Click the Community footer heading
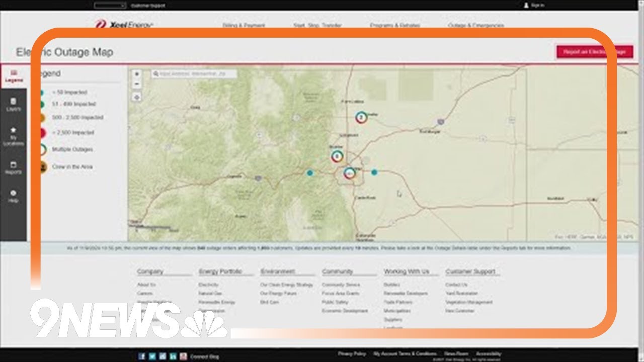Viewport: 644px width, 362px height. click(x=338, y=271)
